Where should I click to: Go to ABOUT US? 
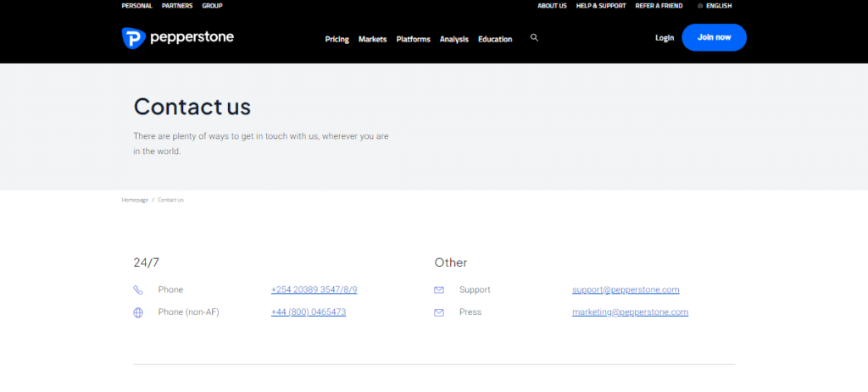tap(552, 6)
